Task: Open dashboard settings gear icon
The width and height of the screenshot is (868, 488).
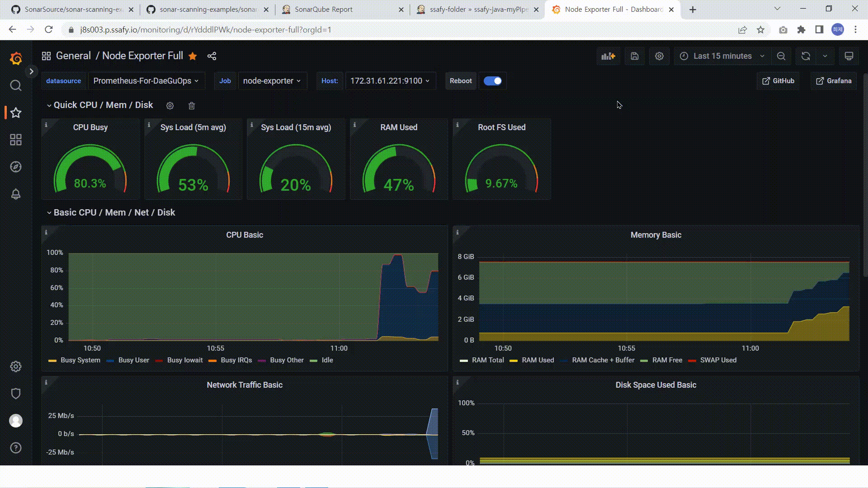Action: pyautogui.click(x=659, y=56)
